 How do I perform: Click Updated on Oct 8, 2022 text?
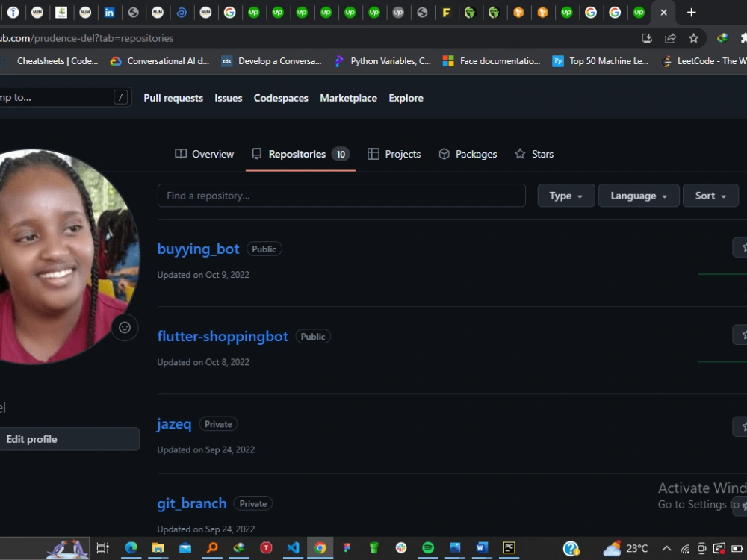(203, 362)
